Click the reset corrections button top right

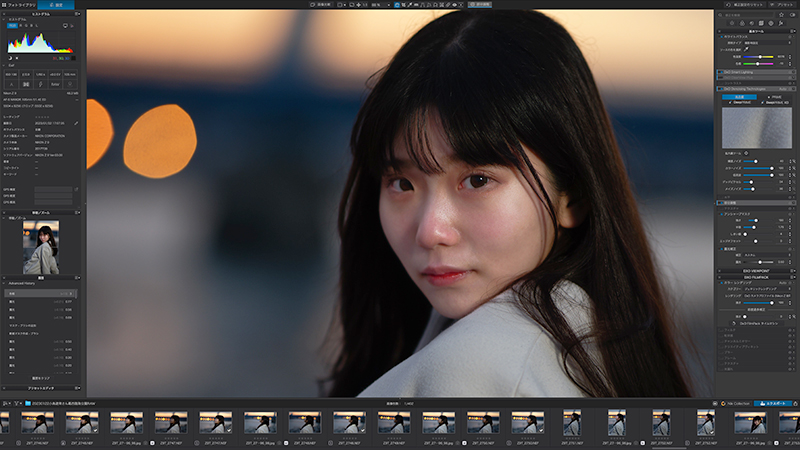click(745, 5)
